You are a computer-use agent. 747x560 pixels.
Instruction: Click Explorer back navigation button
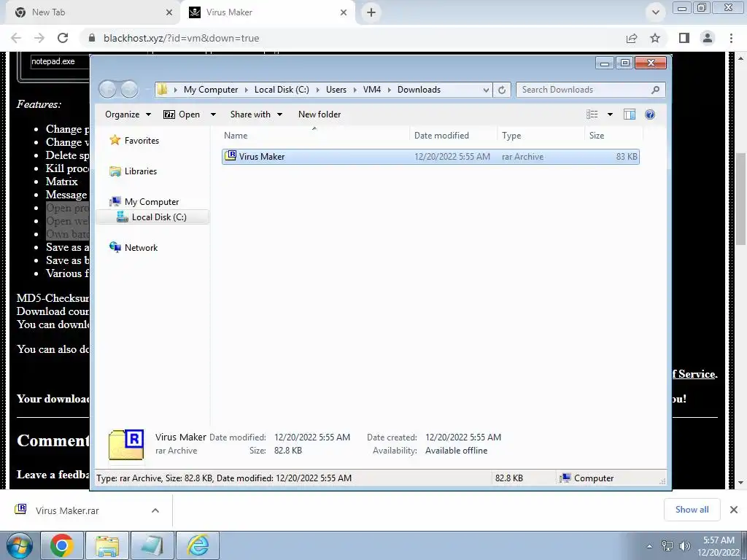108,89
